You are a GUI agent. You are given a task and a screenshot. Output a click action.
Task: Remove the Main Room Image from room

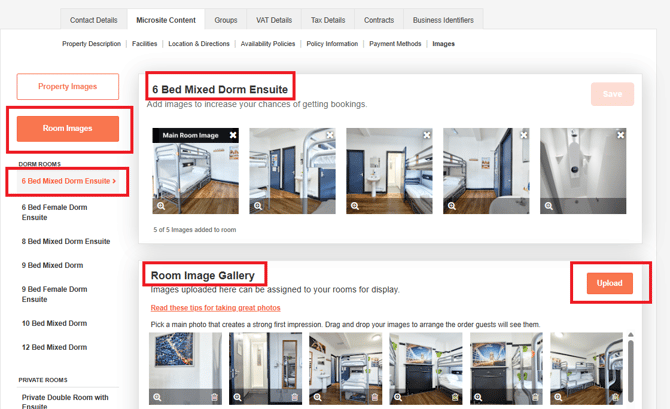click(x=233, y=134)
